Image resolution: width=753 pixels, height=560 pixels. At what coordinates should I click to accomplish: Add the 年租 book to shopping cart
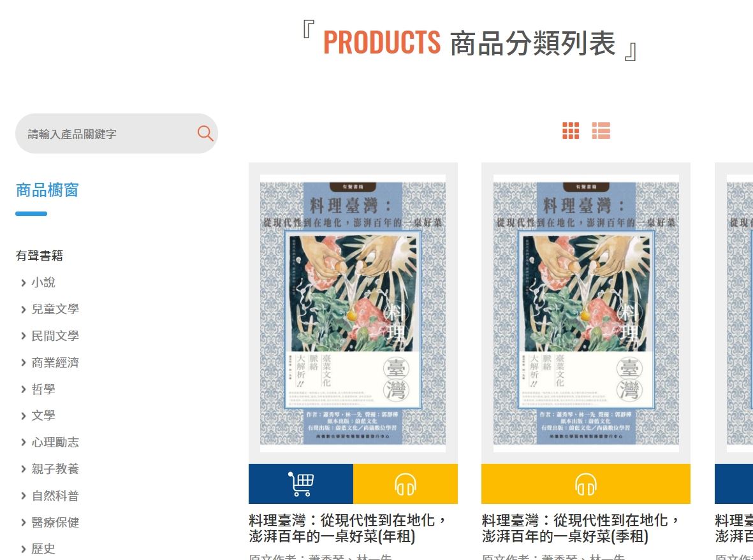(300, 484)
